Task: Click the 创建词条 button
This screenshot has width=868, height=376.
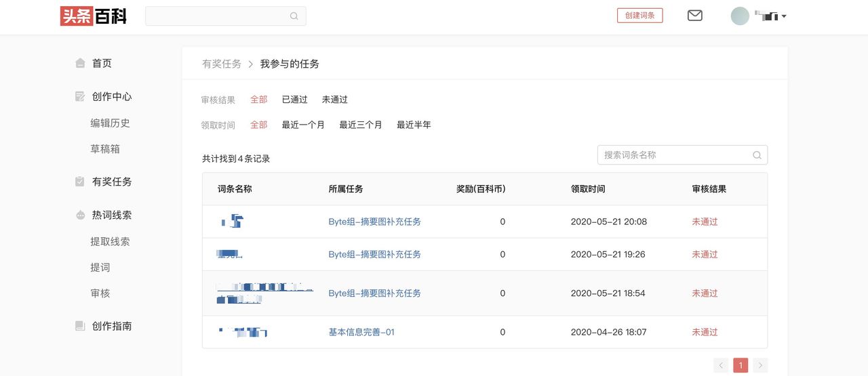Action: click(x=639, y=16)
